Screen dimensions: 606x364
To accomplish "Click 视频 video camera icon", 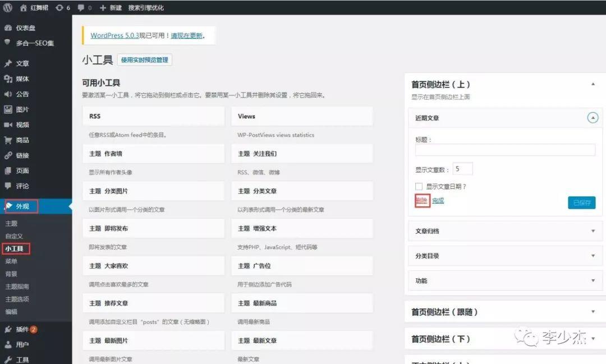I will pyautogui.click(x=8, y=125).
